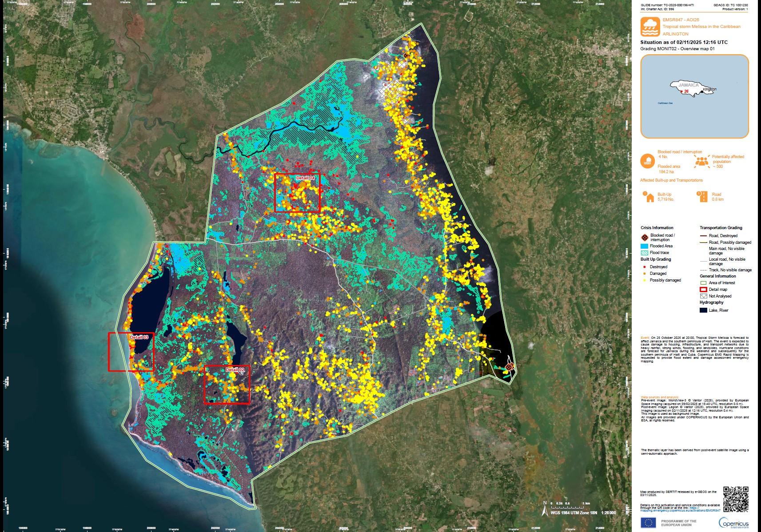Click the Built-Up house icon
This screenshot has height=532, width=761.
point(649,197)
